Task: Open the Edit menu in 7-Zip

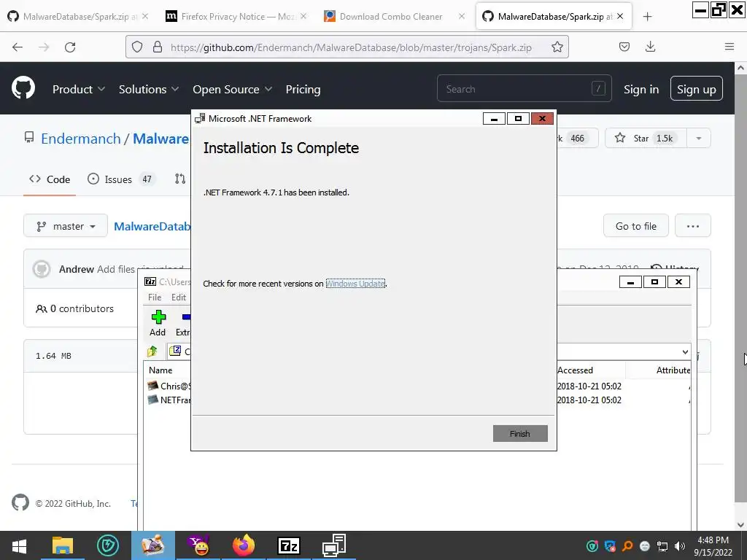Action: (179, 297)
